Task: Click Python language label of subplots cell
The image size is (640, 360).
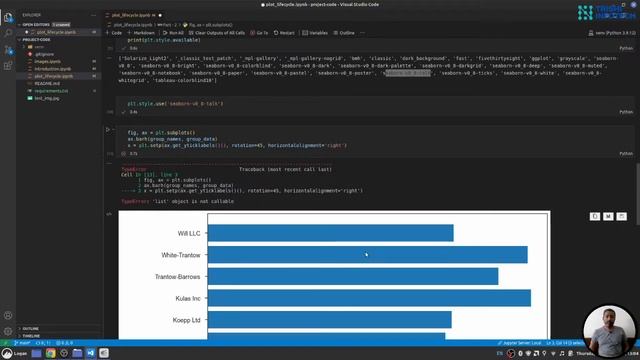Action: click(x=626, y=153)
